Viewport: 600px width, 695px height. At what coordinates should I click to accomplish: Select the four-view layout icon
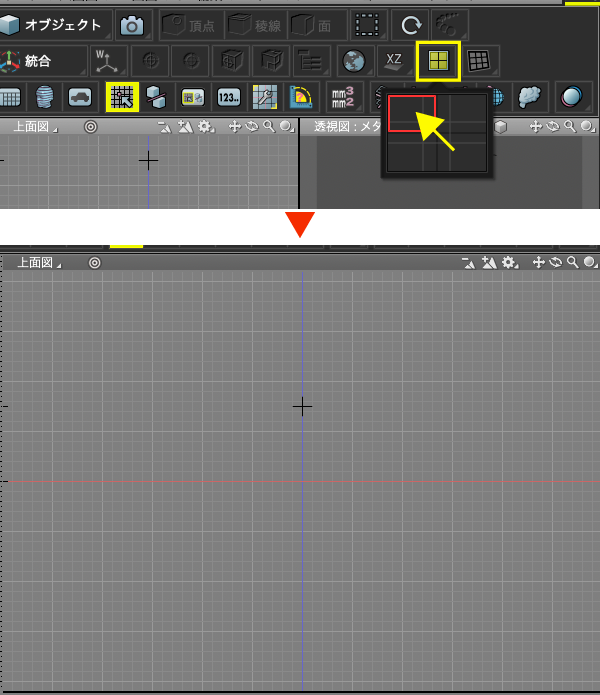(438, 61)
